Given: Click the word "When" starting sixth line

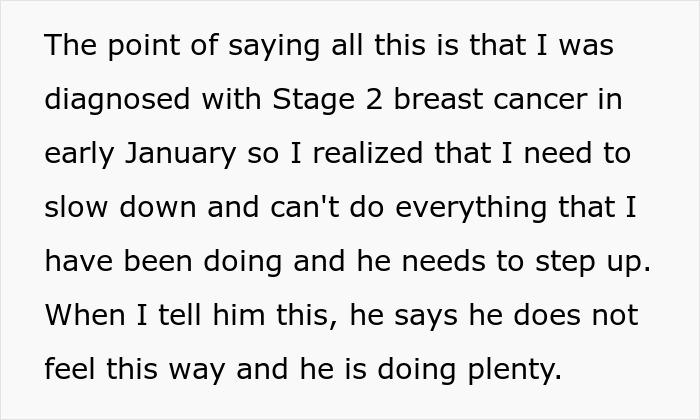Looking at the screenshot, I should [x=85, y=316].
